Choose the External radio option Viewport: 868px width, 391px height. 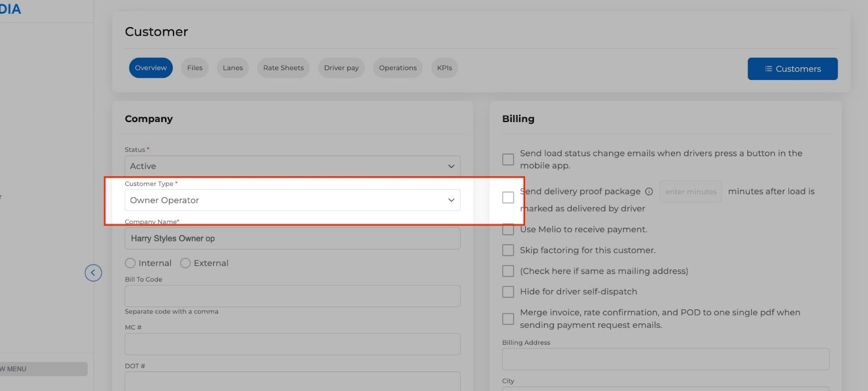[186, 263]
